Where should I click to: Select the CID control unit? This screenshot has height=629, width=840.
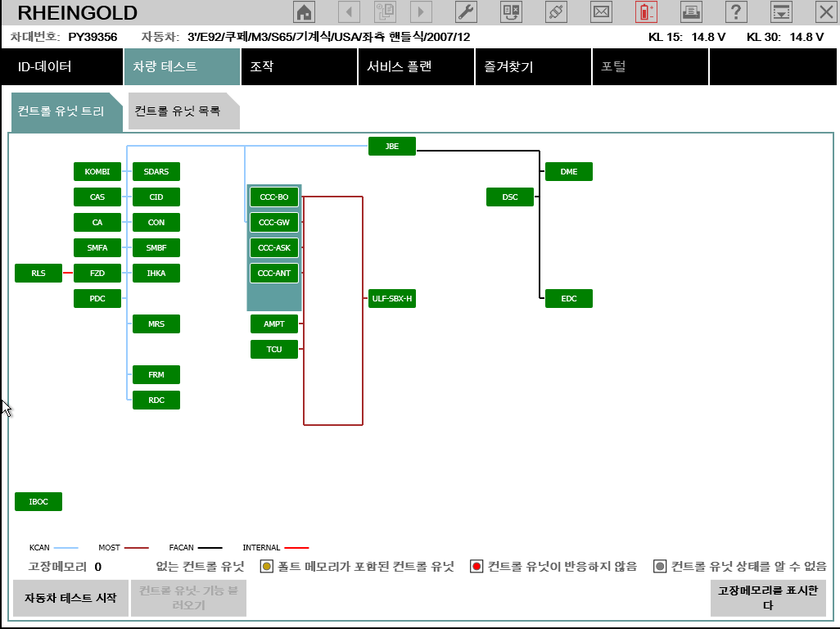(156, 197)
